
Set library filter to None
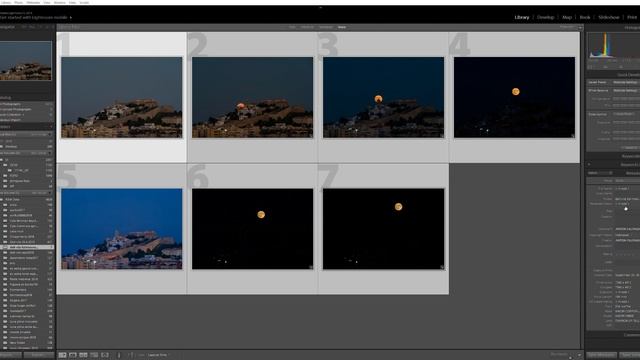coord(342,27)
